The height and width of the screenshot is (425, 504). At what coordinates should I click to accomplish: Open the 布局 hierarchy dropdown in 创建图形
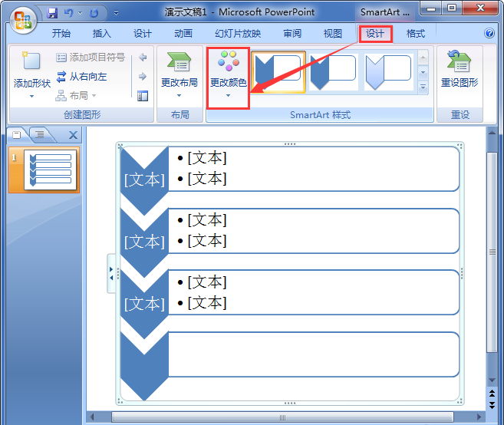tap(76, 95)
